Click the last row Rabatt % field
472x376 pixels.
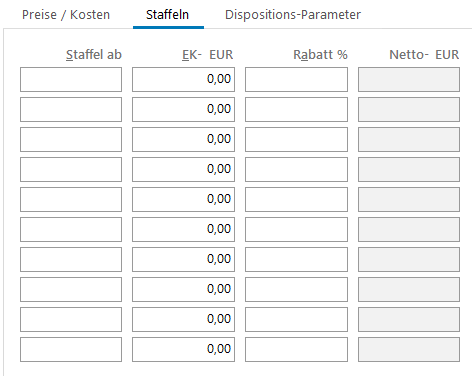296,349
